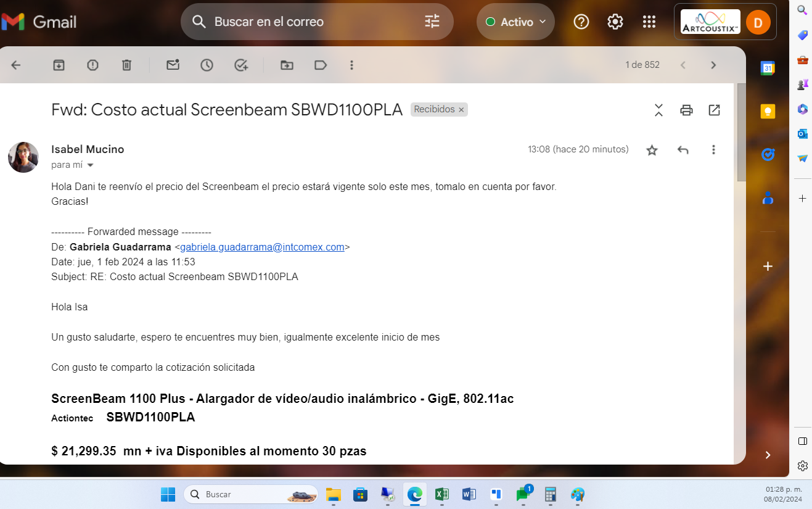Get add-ons with plus in Gmail panel
The image size is (812, 509).
[768, 267]
